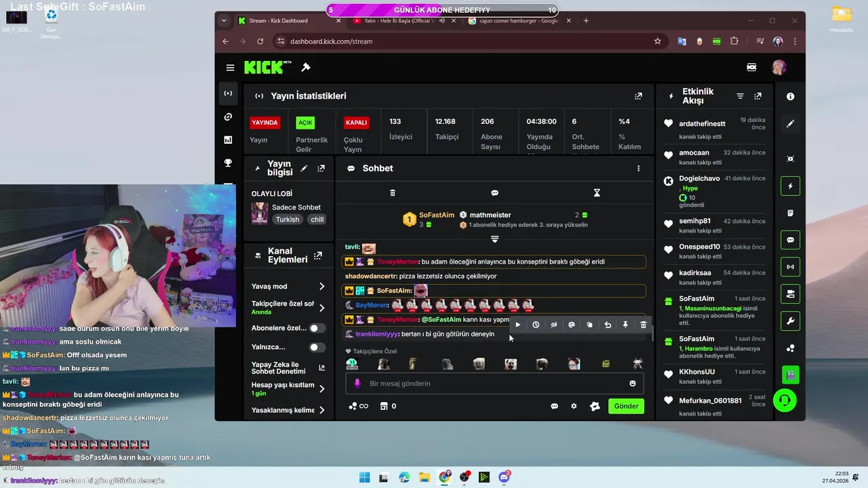Click the mention @ icon in message actions
This screenshot has height=488, width=868.
[x=572, y=325]
